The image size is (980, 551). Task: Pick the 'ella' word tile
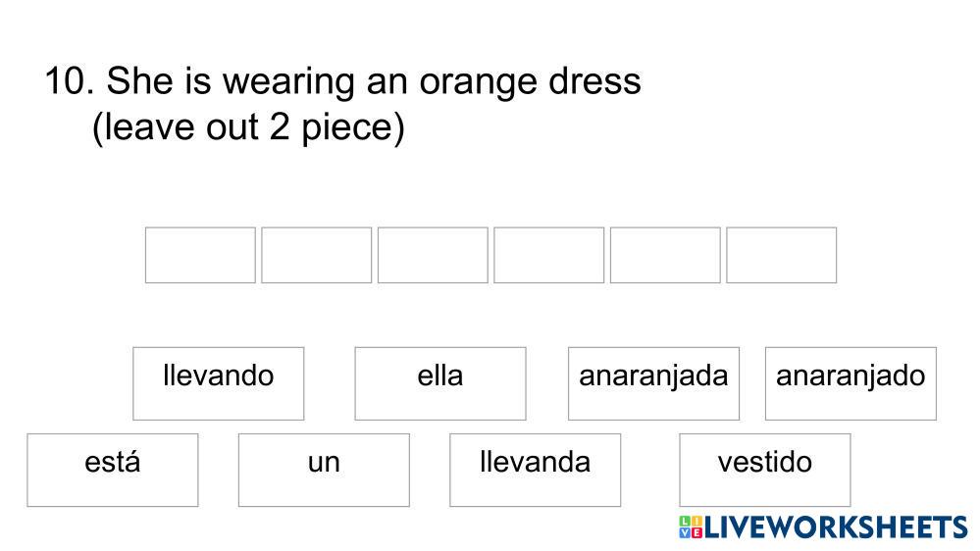click(x=439, y=382)
